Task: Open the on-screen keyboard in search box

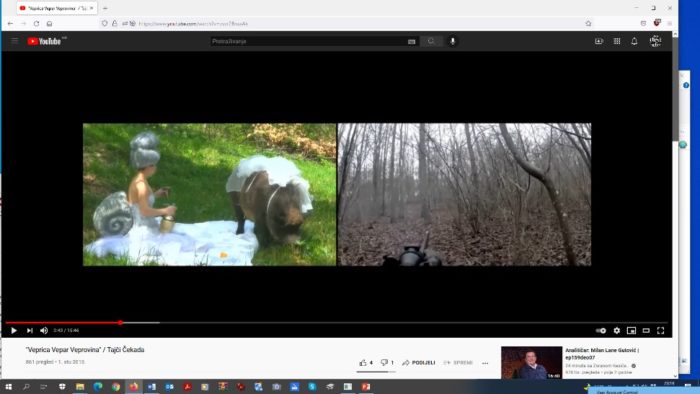Action: point(412,41)
